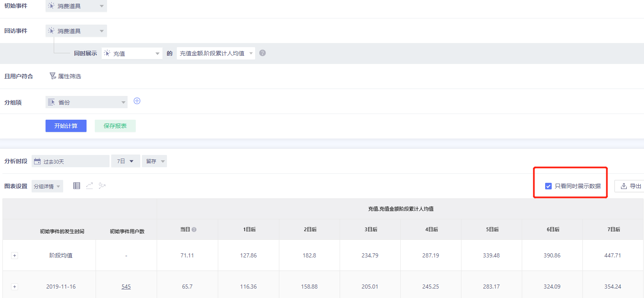Image resolution: width=644 pixels, height=298 pixels.
Task: Click 属性筛选 filter icon
Action: pyautogui.click(x=53, y=76)
